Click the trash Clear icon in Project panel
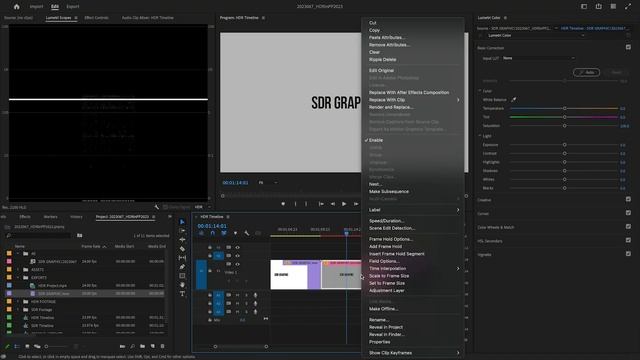This screenshot has height=360, width=640. (x=162, y=346)
